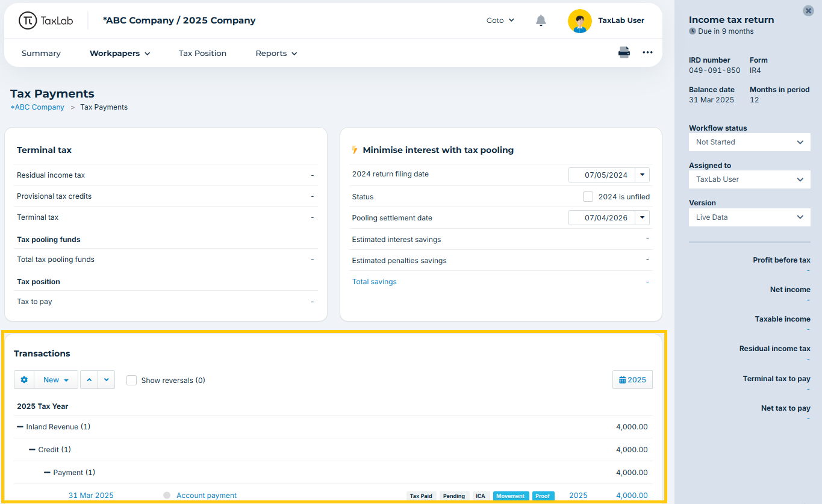
Task: Click the Pending tag
Action: [454, 496]
